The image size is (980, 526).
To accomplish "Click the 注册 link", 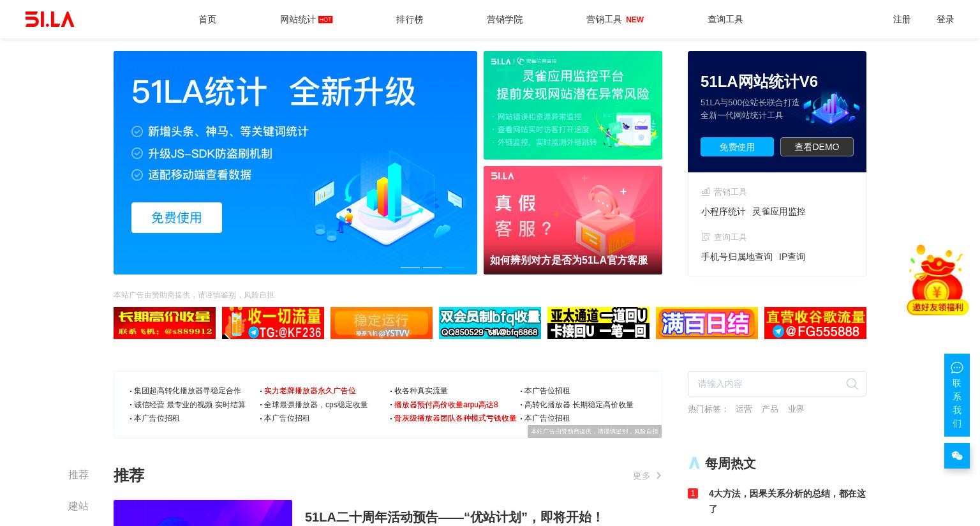I will click(902, 19).
